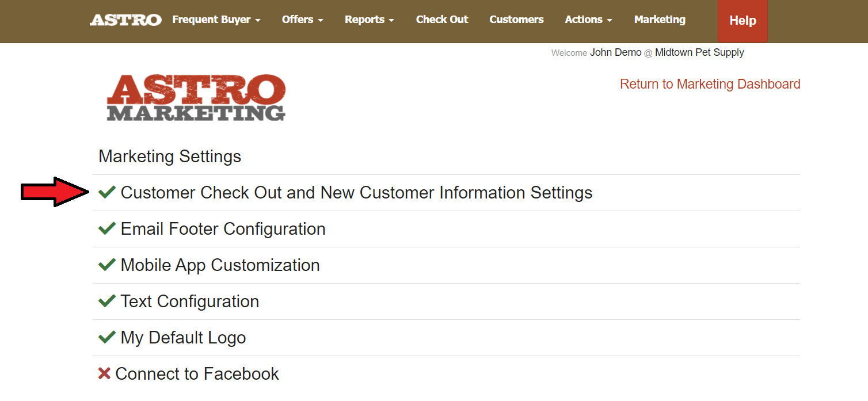The width and height of the screenshot is (868, 401).
Task: Click the ASTRO logo in navbar
Action: click(125, 20)
